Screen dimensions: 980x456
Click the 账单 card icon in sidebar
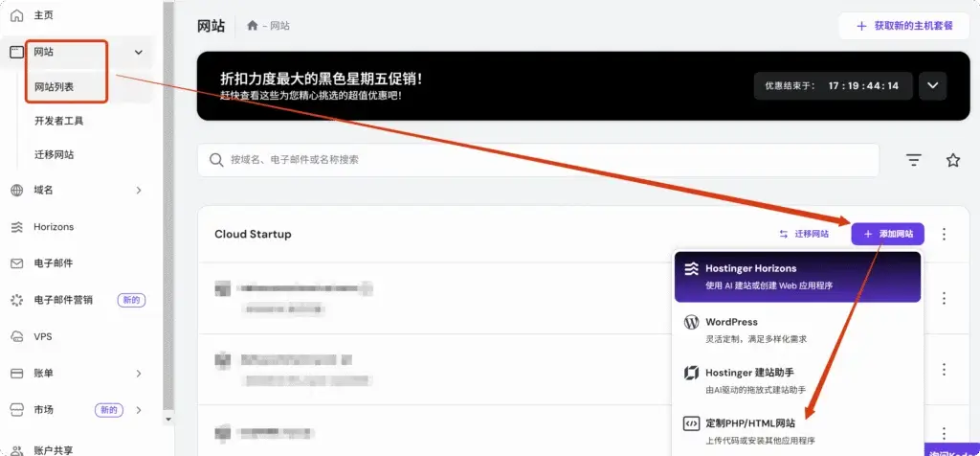[16, 373]
